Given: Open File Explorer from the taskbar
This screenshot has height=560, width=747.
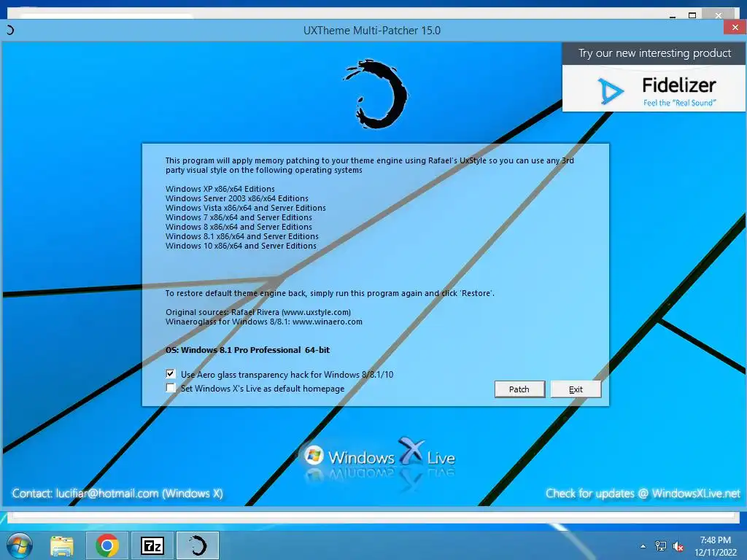Looking at the screenshot, I should pos(62,545).
